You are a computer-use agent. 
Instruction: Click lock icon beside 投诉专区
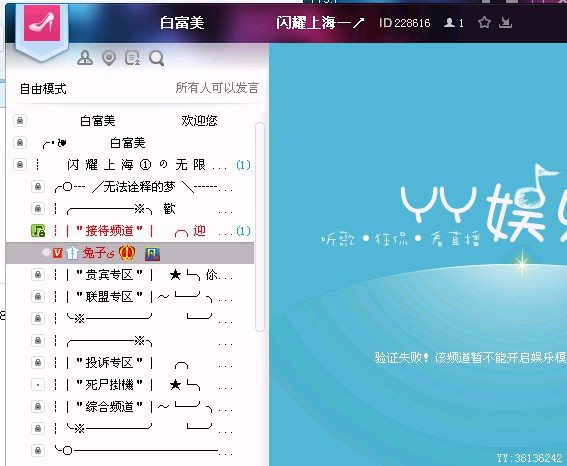pyautogui.click(x=38, y=363)
